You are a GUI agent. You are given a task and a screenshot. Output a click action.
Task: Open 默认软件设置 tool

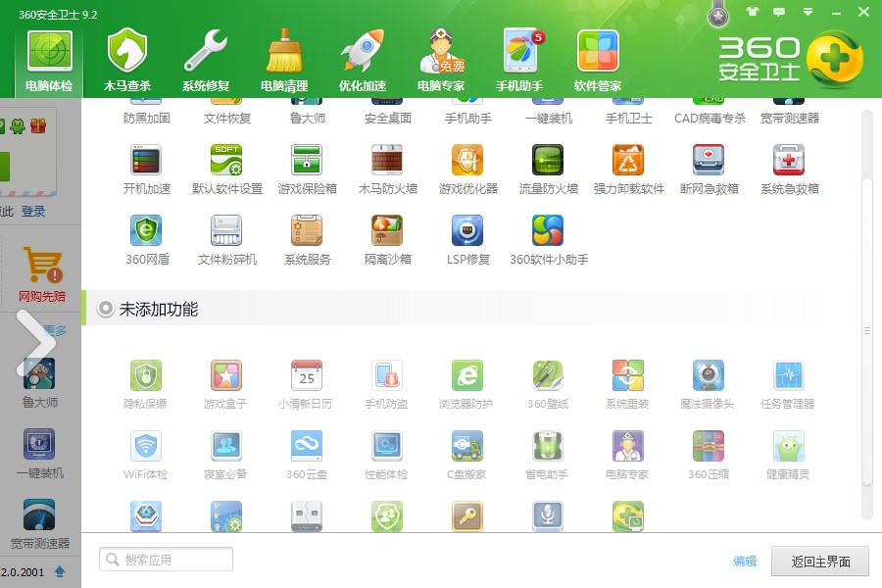tap(226, 170)
